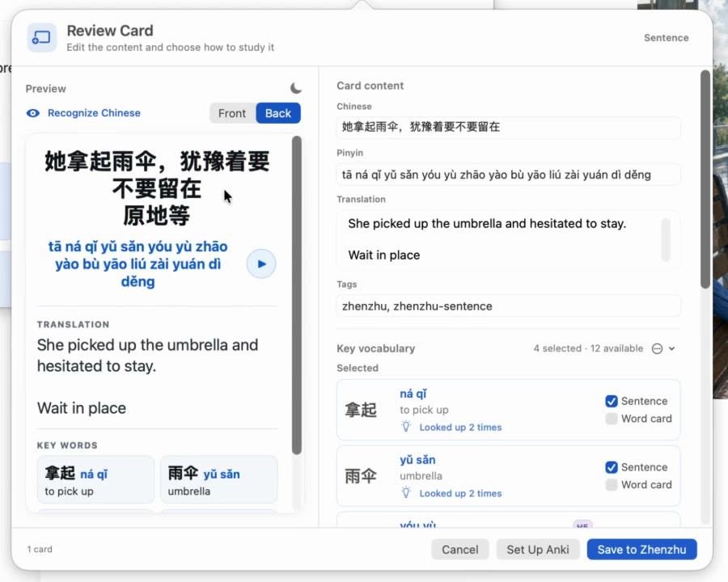Edit the Chinese sentence field

point(509,127)
